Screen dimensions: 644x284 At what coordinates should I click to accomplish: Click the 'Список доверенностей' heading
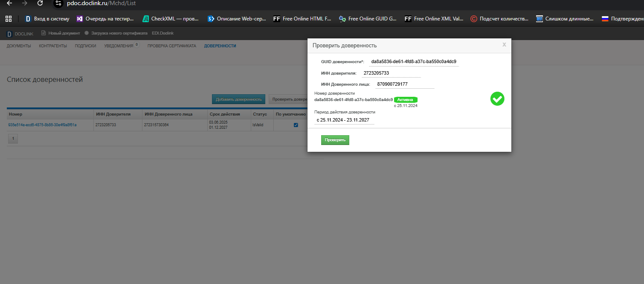pyautogui.click(x=45, y=79)
